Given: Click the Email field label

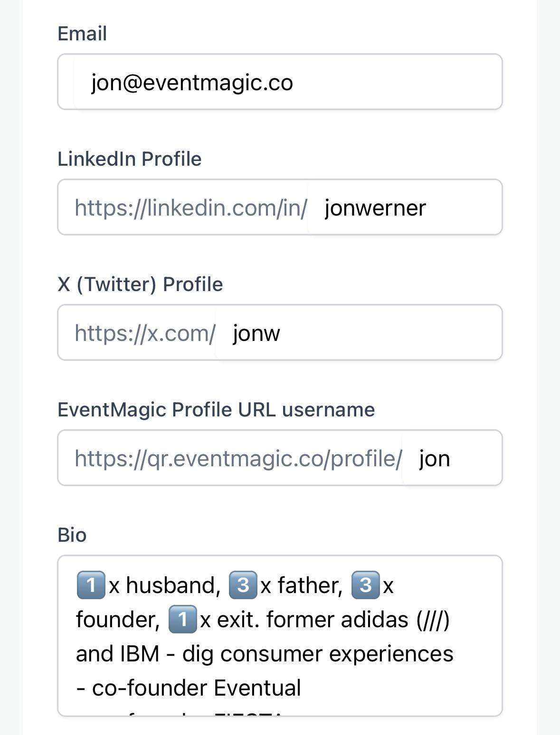Looking at the screenshot, I should point(82,34).
